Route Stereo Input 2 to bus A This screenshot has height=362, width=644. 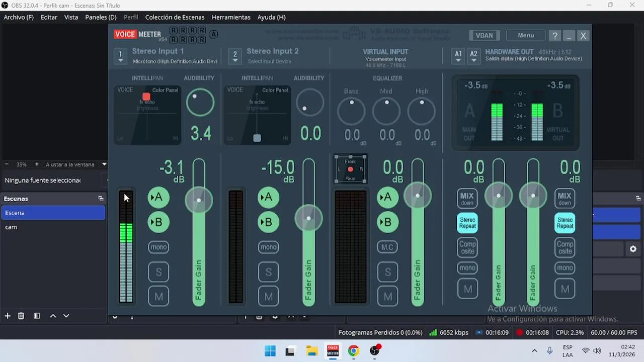point(268,198)
